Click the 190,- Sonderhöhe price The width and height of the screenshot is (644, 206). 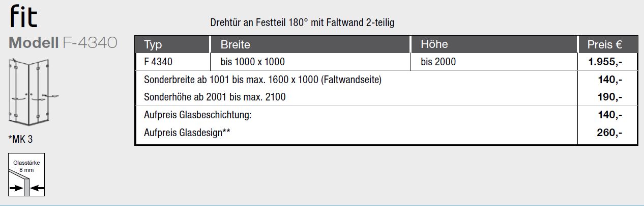(610, 97)
